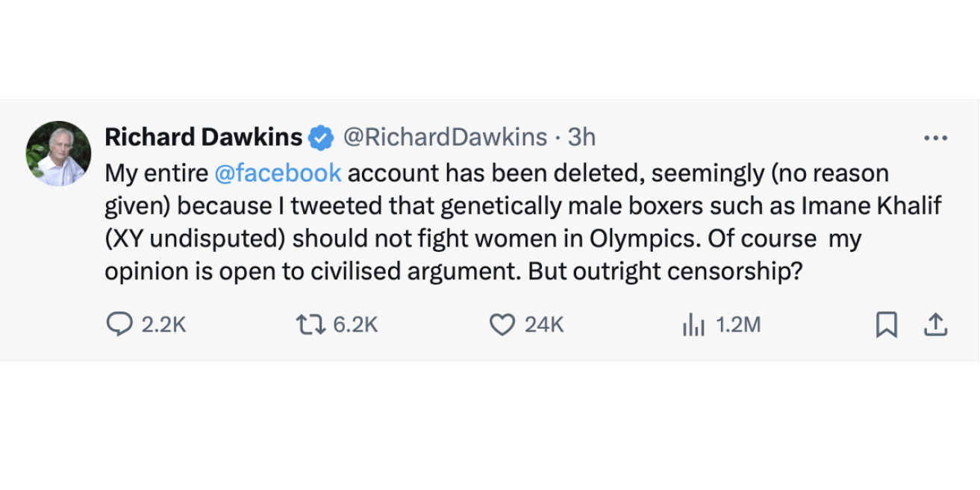Click the 1.2M views count
Screen dimensions: 980x490
(x=737, y=324)
